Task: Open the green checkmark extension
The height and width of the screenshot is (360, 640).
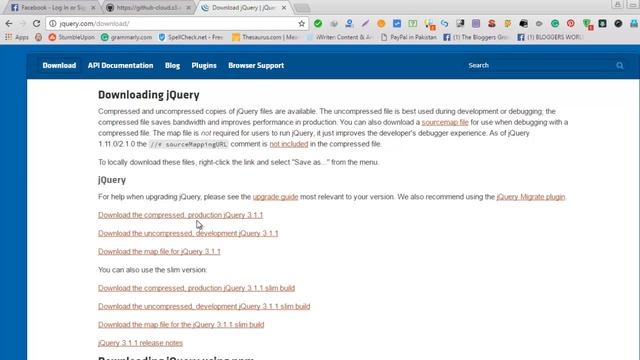Action: [x=318, y=24]
